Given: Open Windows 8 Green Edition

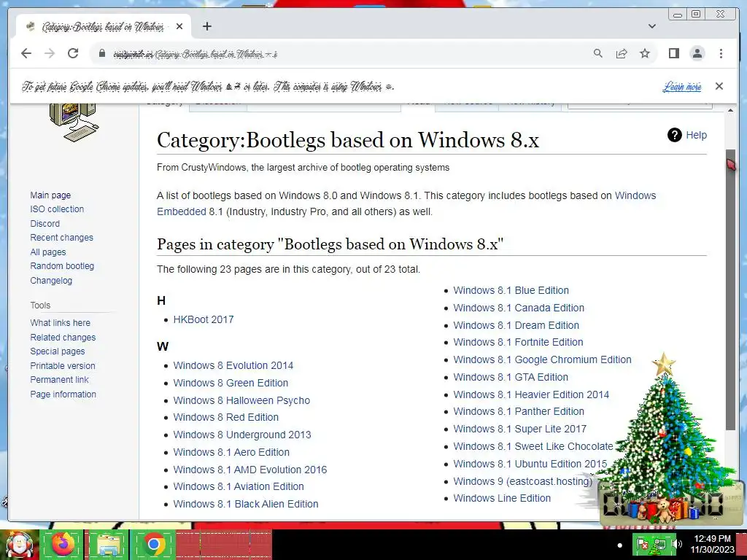Looking at the screenshot, I should pyautogui.click(x=231, y=383).
